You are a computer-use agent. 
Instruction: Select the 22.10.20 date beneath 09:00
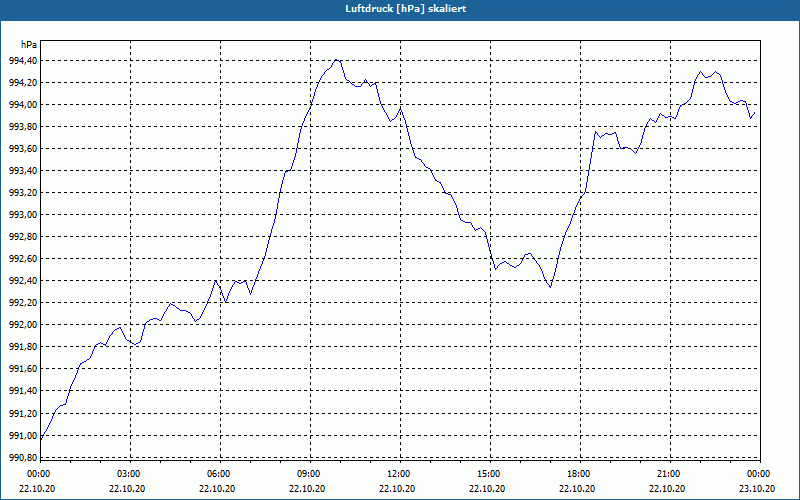click(307, 488)
